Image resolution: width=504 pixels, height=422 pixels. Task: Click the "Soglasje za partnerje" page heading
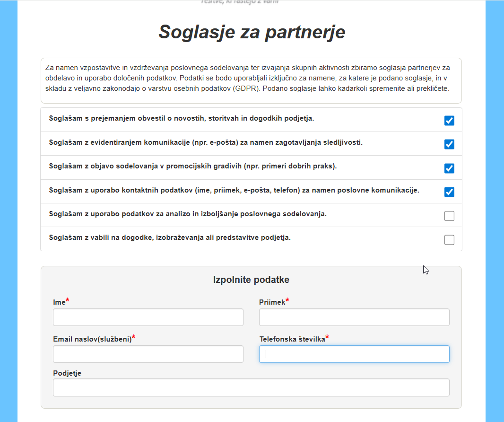(x=252, y=32)
